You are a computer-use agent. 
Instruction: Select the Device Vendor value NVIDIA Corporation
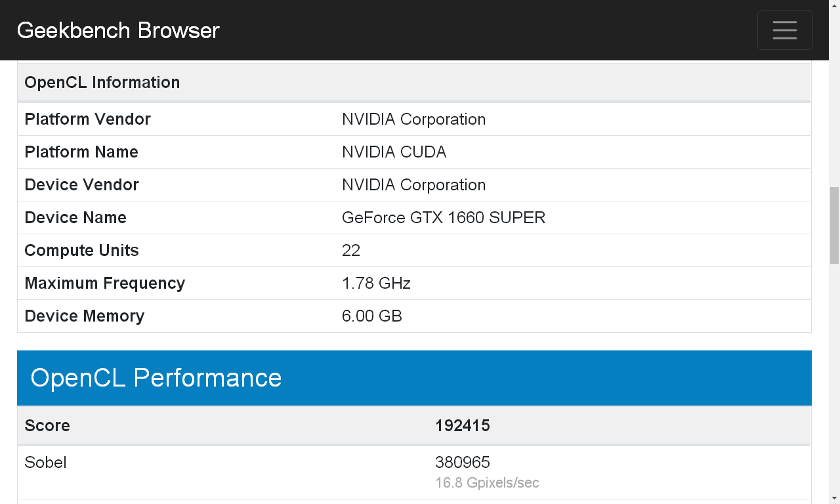(413, 184)
